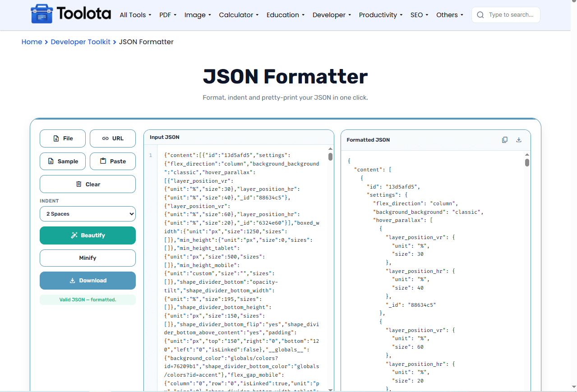Viewport: 577px width, 392px height.
Task: Open the Developer Toolkit breadcrumb link
Action: click(80, 42)
